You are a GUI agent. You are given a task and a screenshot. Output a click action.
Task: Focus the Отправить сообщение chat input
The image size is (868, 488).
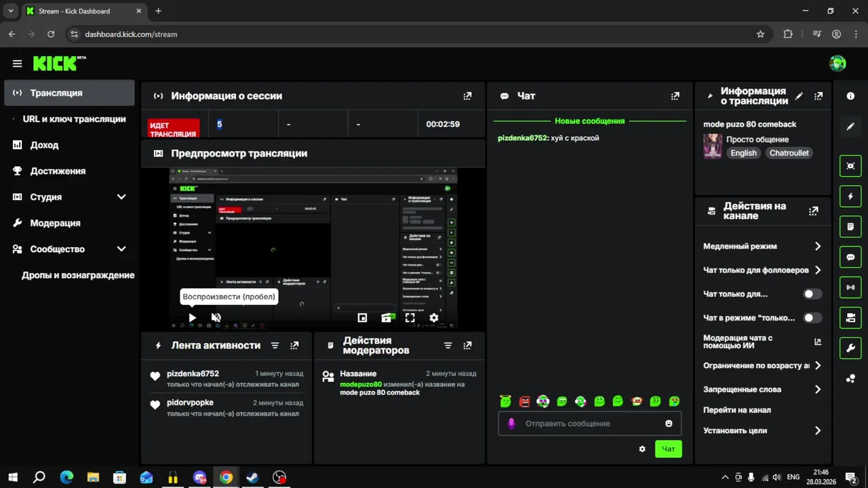pos(589,424)
